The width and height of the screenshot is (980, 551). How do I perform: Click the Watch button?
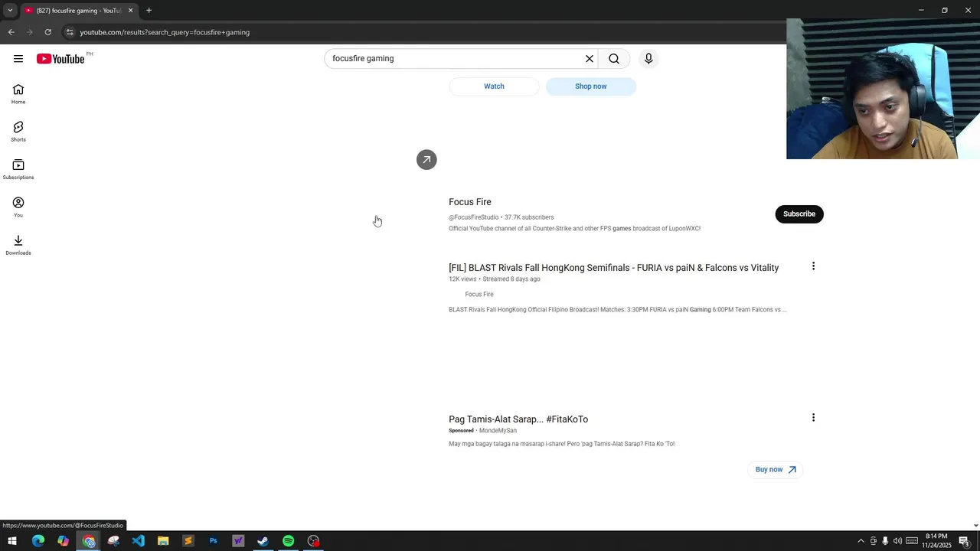point(494,86)
